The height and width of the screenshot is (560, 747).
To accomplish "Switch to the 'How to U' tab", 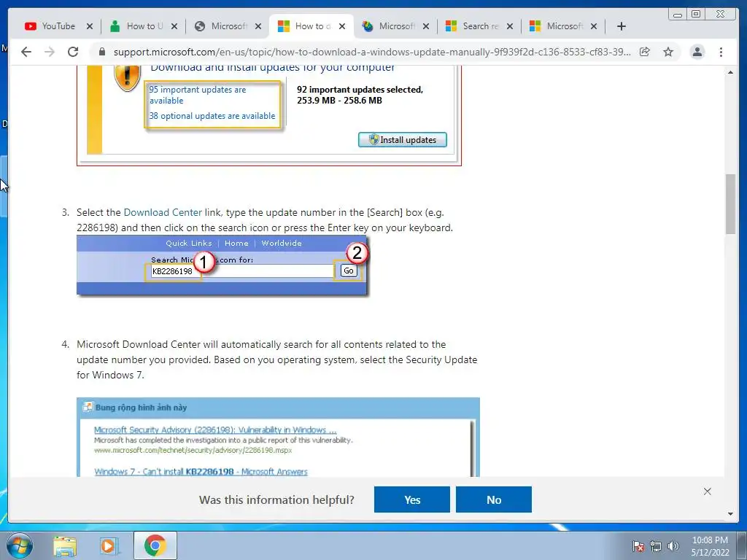I will coord(136,26).
